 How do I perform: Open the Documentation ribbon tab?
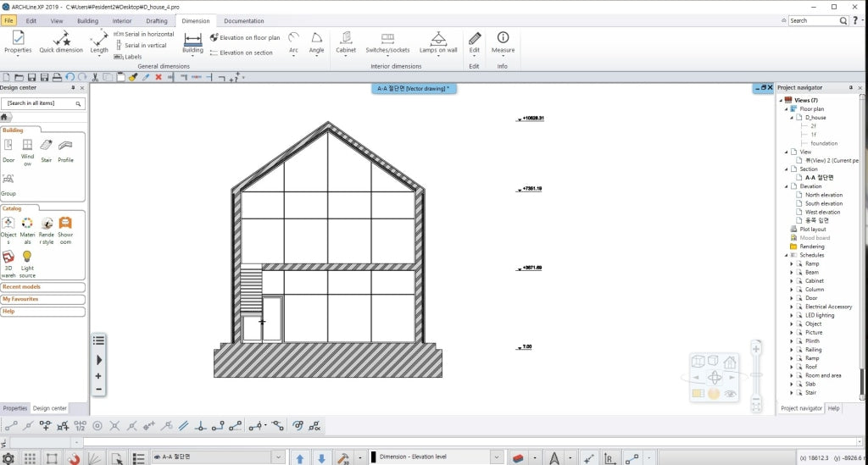tap(243, 21)
